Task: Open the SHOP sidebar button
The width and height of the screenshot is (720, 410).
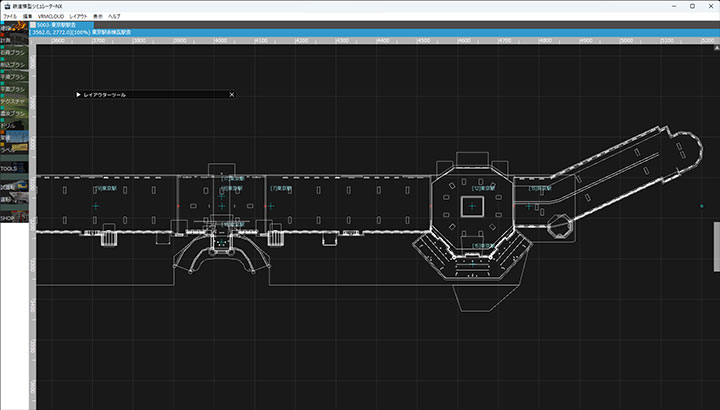Action: pyautogui.click(x=14, y=217)
